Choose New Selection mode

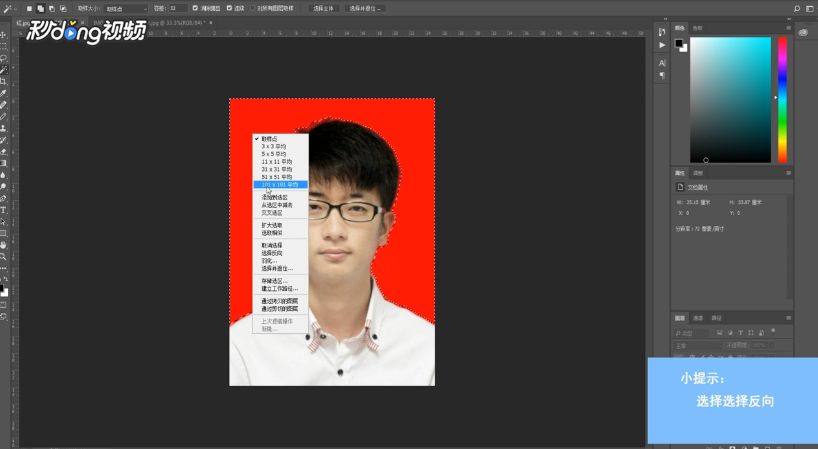coord(29,8)
